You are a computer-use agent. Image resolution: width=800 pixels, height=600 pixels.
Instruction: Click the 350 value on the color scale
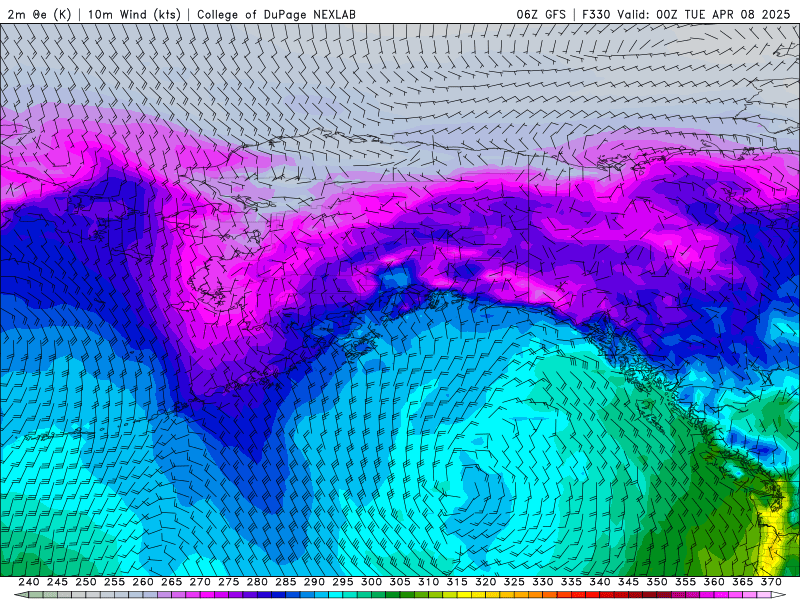click(x=657, y=582)
